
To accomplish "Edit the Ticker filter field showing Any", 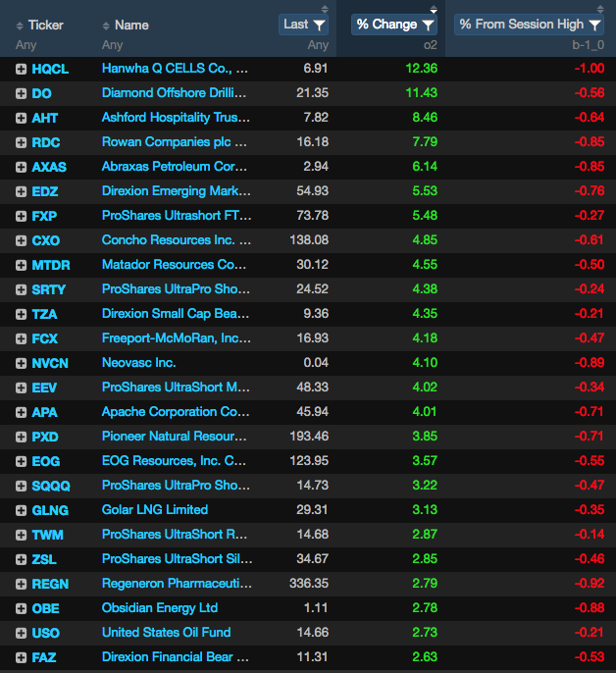I will [x=26, y=45].
